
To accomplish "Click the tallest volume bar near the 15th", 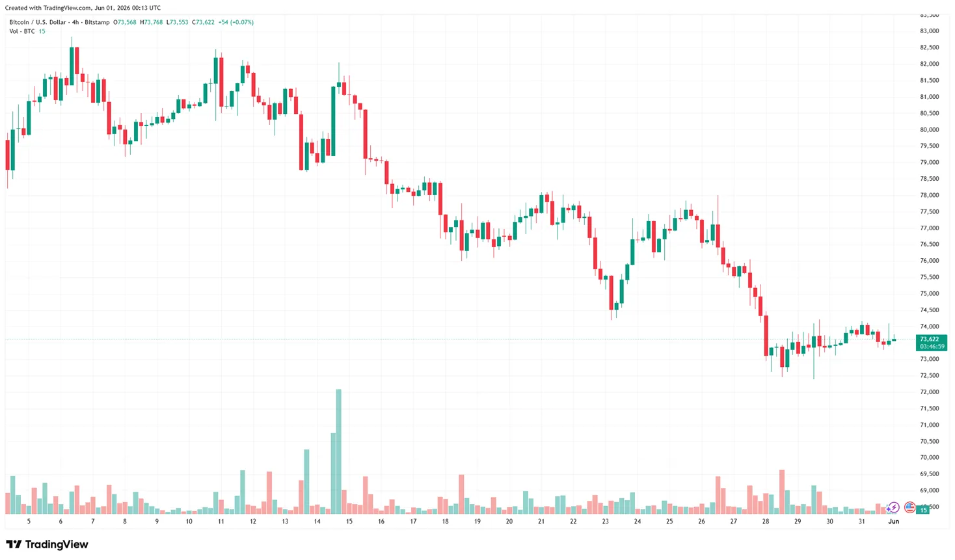I will (x=338, y=451).
